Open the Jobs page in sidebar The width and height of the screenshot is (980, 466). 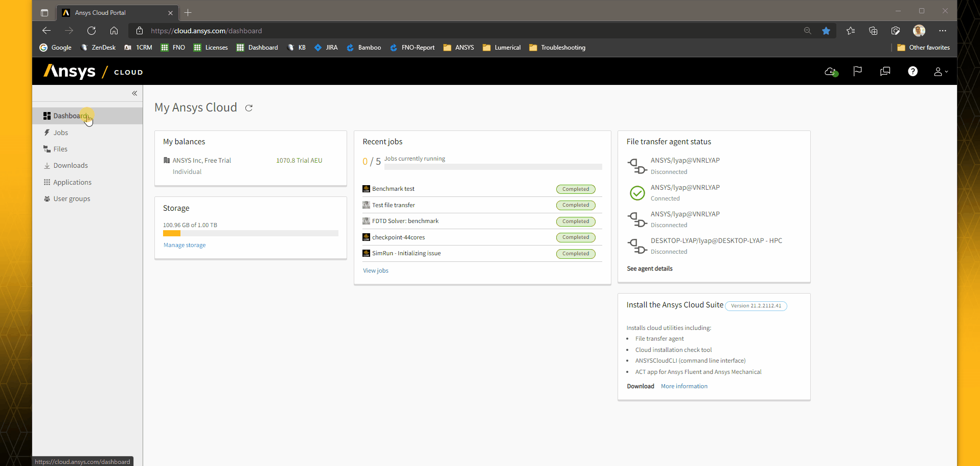coord(61,132)
